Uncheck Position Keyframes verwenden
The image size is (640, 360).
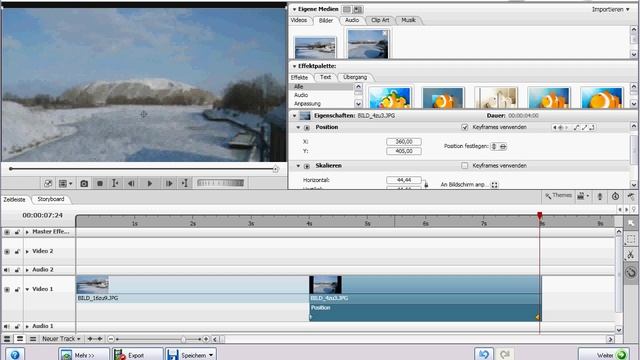464,127
